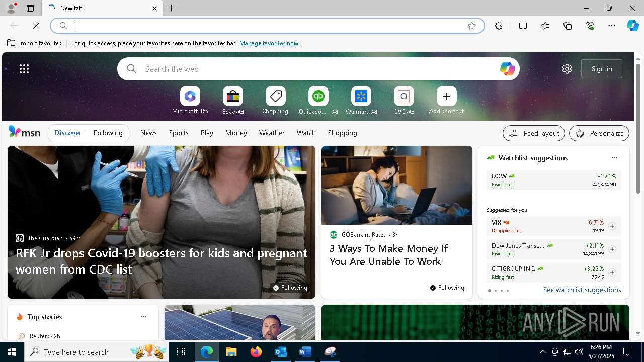
Task: Open Manage favorites now link
Action: [x=269, y=43]
